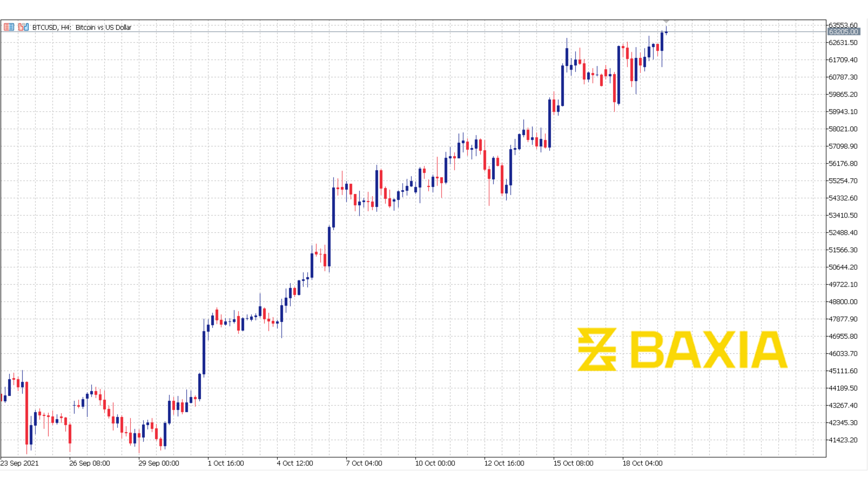Viewport: 868px width, 489px height.
Task: Click the 46033.70 price axis label
Action: pos(843,354)
